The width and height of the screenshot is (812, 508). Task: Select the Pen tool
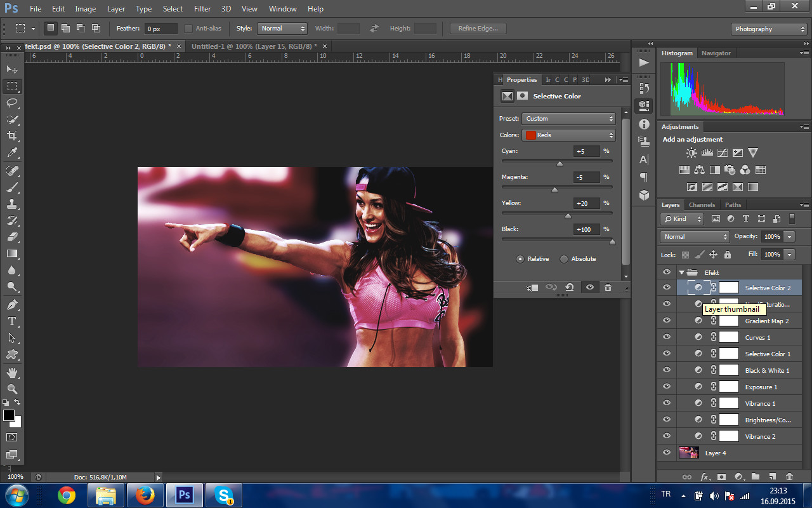(x=12, y=305)
